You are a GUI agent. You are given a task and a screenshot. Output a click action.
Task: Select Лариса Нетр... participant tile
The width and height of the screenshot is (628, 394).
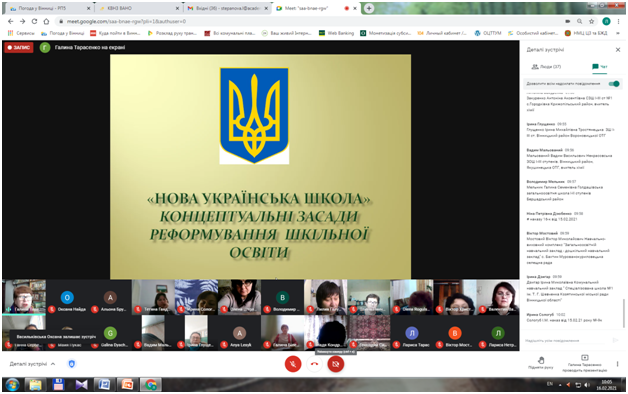click(498, 333)
